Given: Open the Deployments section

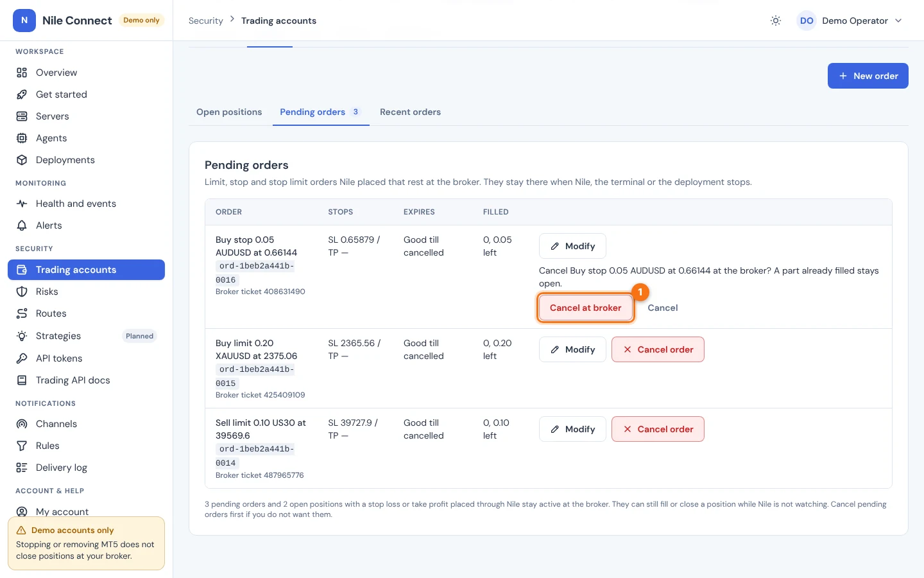Looking at the screenshot, I should [x=86, y=160].
